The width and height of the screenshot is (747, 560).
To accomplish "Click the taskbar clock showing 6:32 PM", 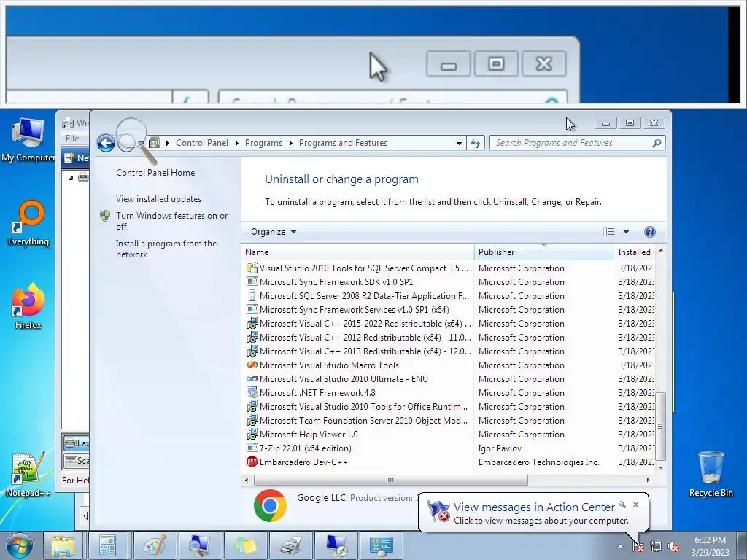I will click(x=710, y=546).
